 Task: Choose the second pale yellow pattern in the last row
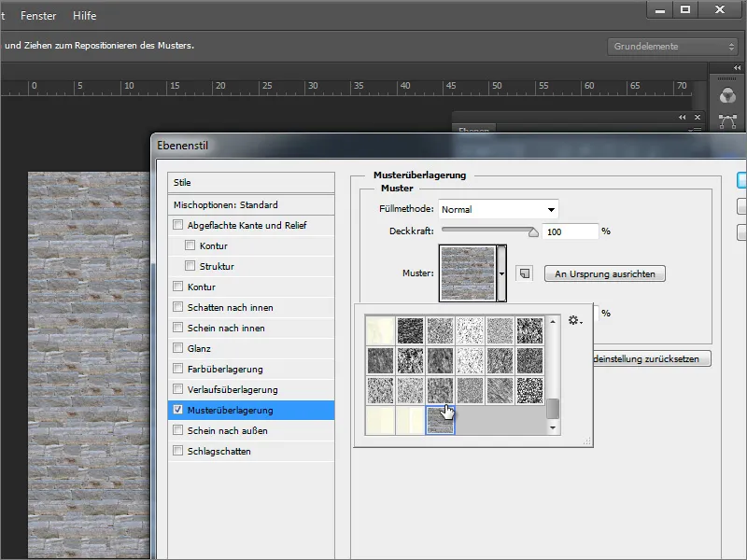click(410, 420)
